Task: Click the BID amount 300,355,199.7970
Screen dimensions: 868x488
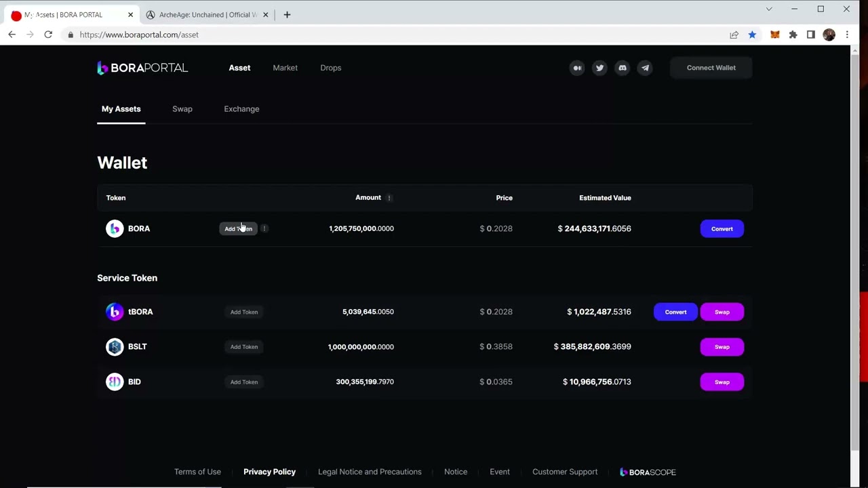Action: (x=365, y=382)
